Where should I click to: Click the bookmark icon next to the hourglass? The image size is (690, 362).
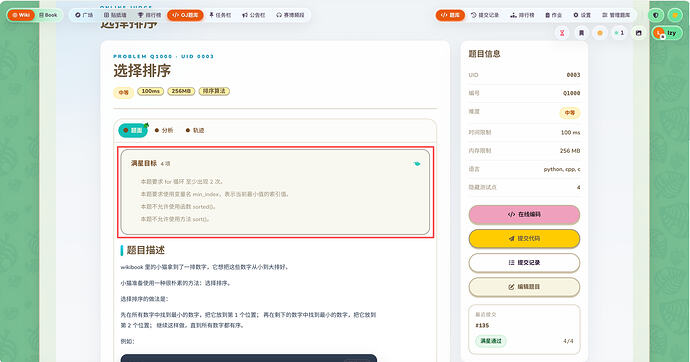581,33
